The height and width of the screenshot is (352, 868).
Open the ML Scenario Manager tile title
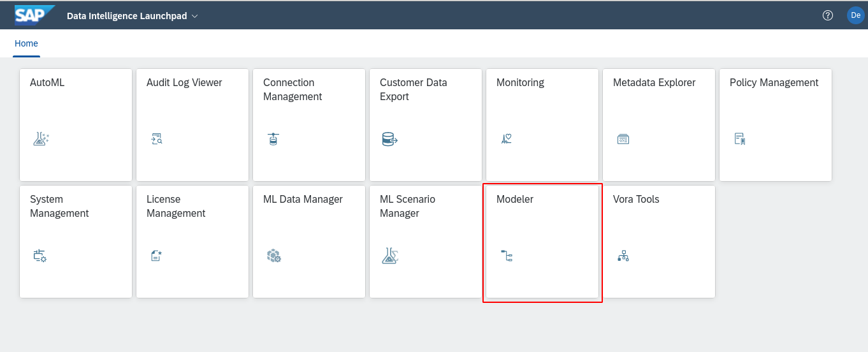(408, 206)
